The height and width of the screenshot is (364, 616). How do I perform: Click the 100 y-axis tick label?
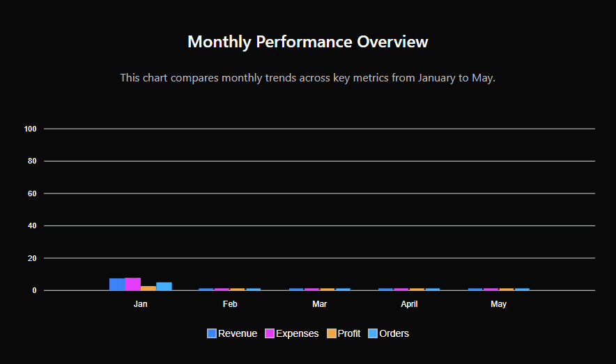click(x=30, y=129)
